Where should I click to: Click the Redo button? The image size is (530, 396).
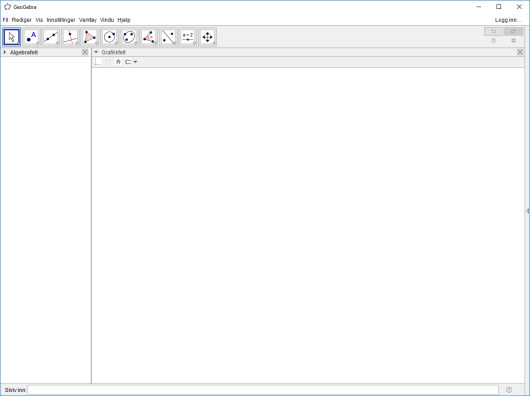tap(513, 31)
